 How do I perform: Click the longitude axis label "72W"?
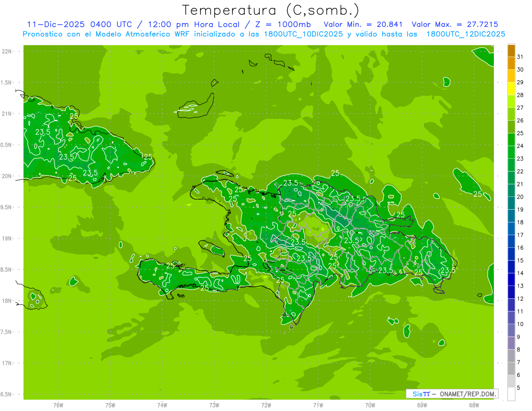pyautogui.click(x=266, y=405)
